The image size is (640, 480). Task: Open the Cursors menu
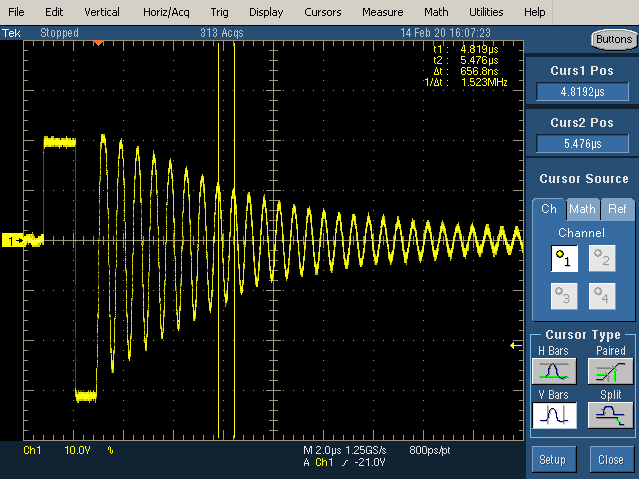(x=322, y=12)
